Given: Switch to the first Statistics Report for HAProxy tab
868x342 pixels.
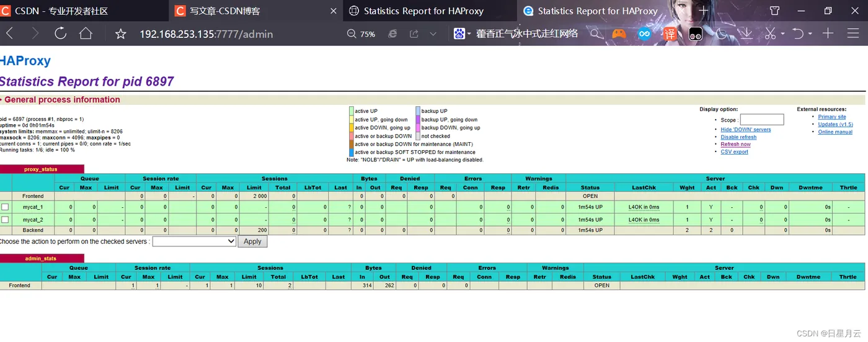Looking at the screenshot, I should pyautogui.click(x=430, y=11).
